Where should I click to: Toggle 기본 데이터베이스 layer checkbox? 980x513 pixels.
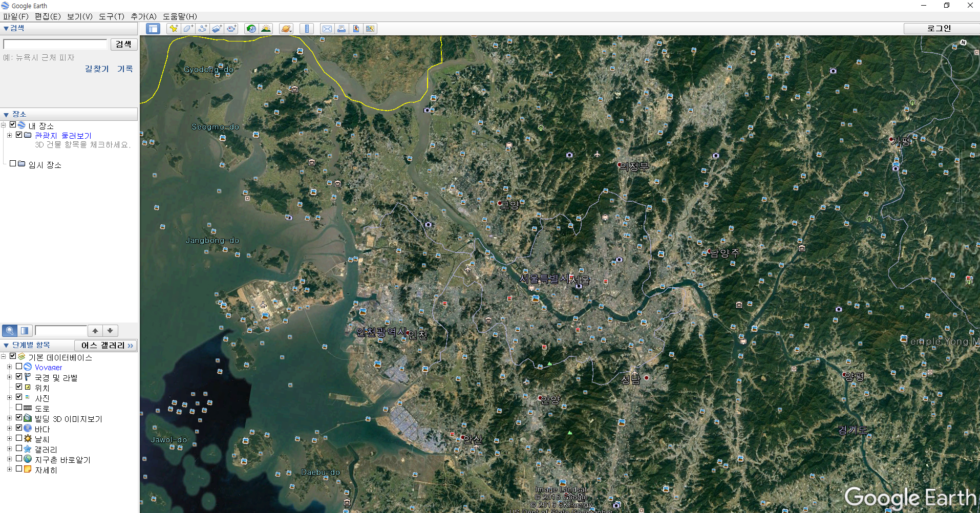[13, 356]
